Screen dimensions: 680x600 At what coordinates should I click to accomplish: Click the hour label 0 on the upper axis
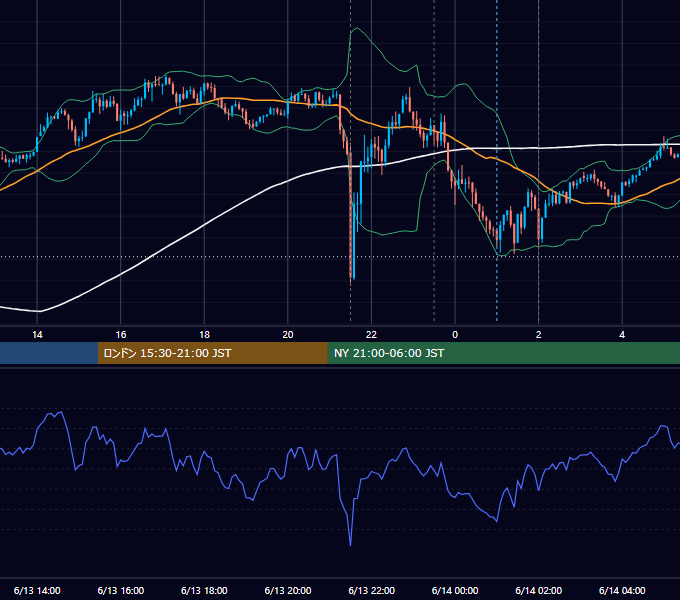tap(455, 335)
